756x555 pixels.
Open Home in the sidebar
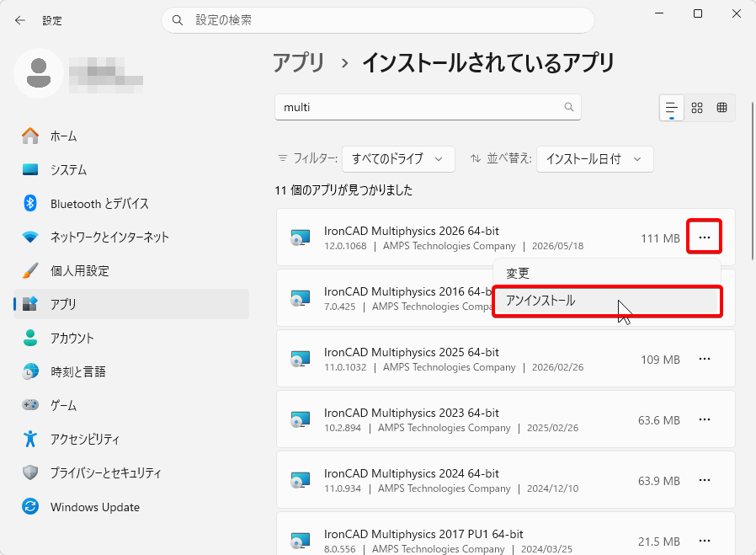pos(131,136)
